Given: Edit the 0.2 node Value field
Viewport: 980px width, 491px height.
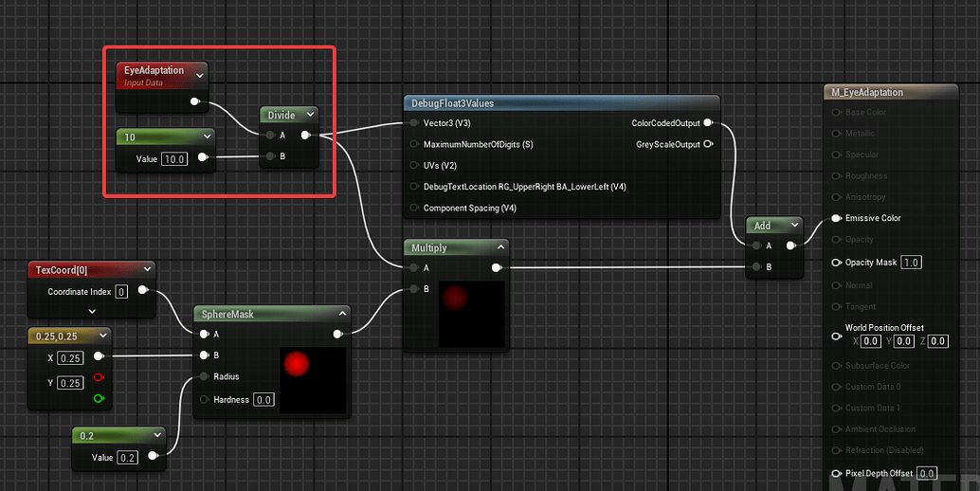Looking at the screenshot, I should pyautogui.click(x=128, y=457).
